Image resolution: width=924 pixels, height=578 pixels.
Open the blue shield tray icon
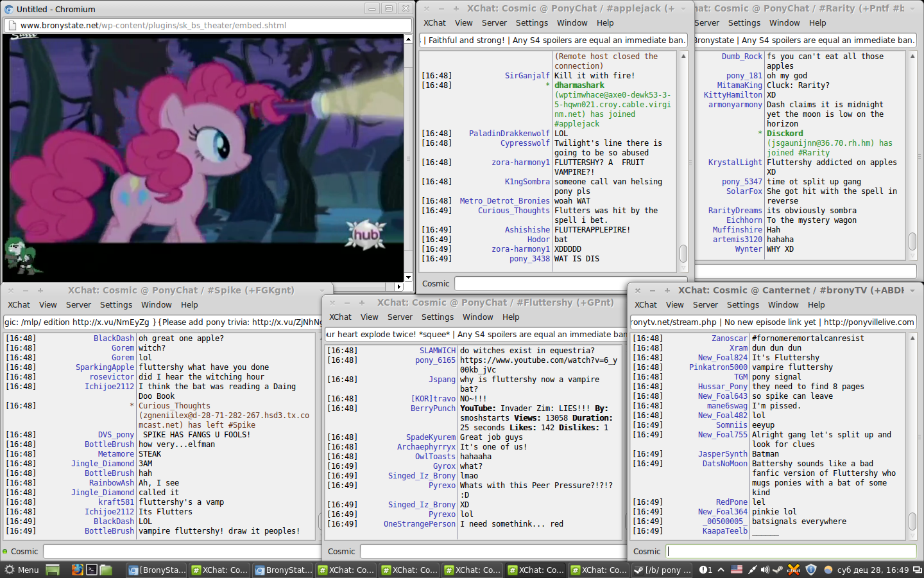click(x=811, y=570)
